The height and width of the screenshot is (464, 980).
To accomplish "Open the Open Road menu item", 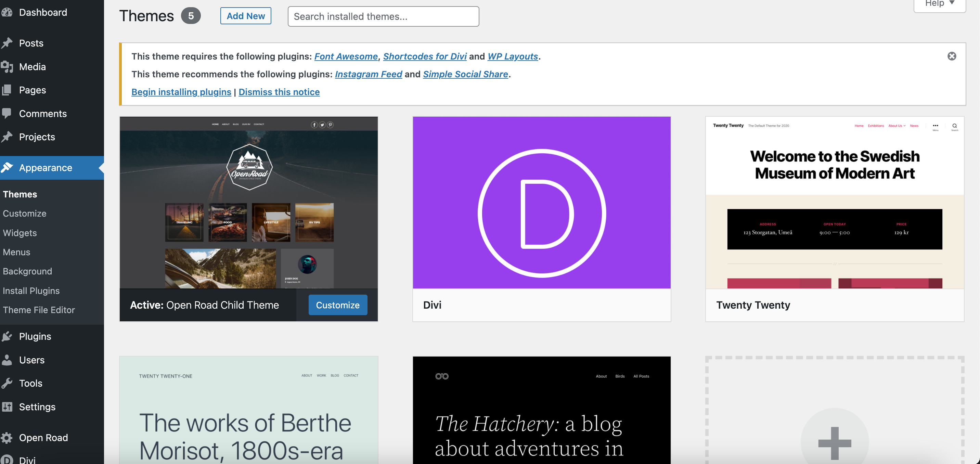I will (43, 438).
